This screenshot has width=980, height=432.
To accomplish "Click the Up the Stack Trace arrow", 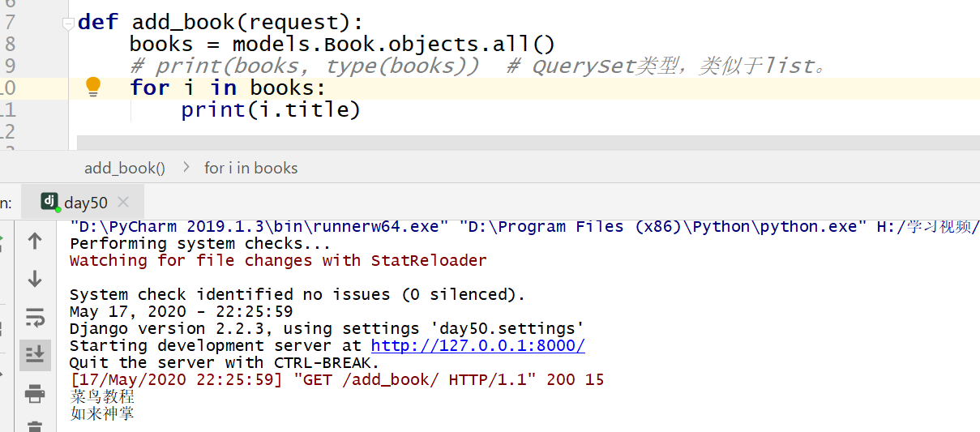I will pos(35,241).
